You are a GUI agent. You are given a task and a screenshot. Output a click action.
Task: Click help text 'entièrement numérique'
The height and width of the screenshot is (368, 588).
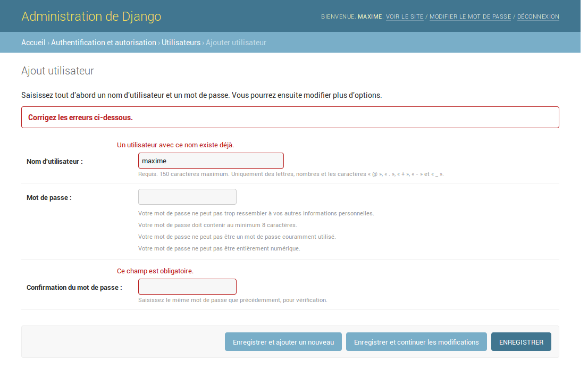coord(219,248)
